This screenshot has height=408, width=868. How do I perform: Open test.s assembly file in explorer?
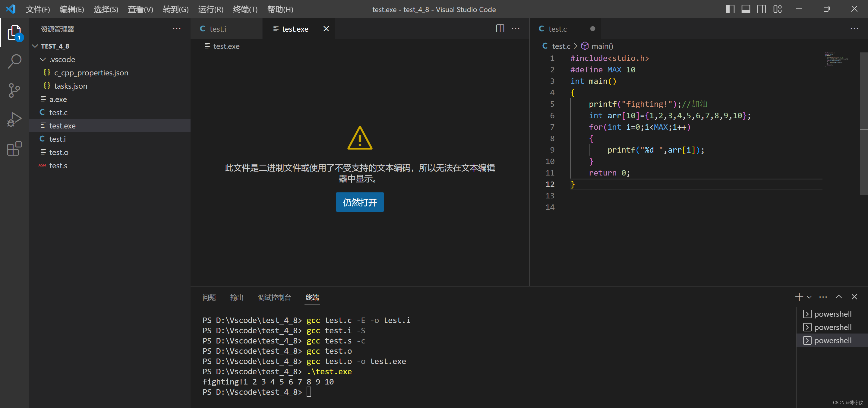(110, 166)
